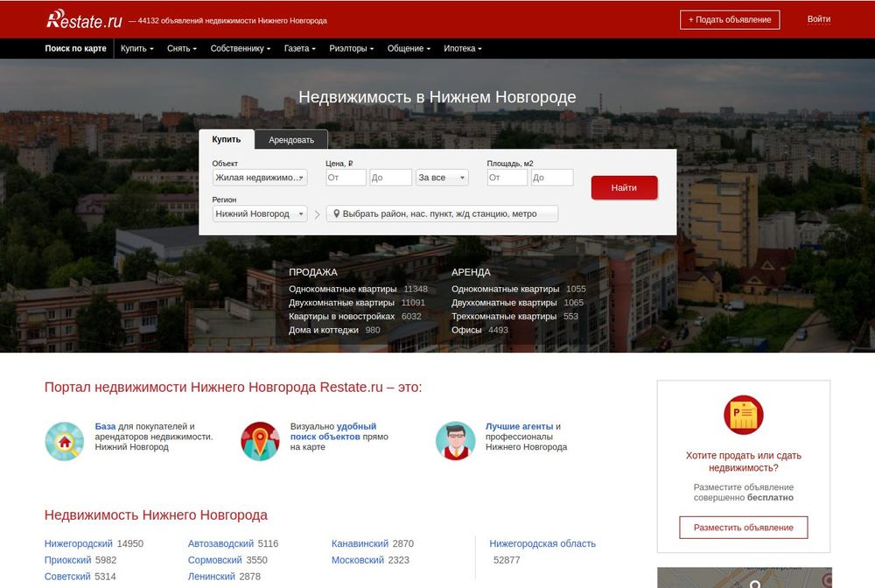Click the ПРОДАЖА section heading
The image size is (875, 588).
(313, 272)
